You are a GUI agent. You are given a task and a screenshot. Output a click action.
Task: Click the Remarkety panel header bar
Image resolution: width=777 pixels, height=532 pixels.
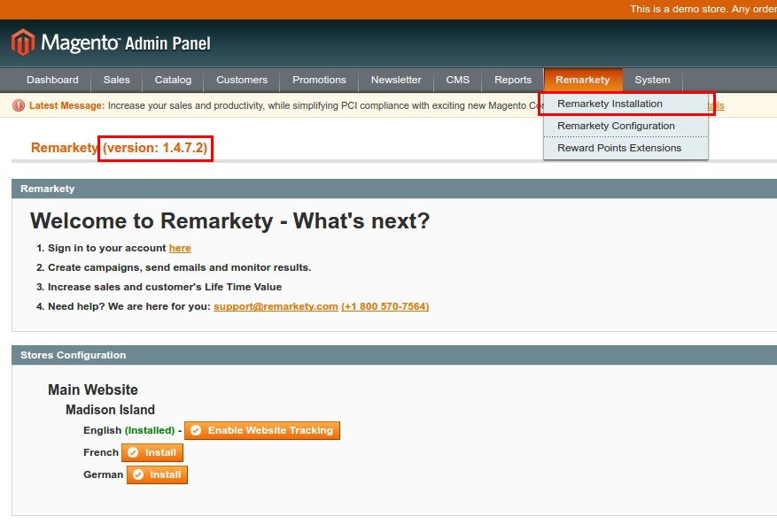394,189
